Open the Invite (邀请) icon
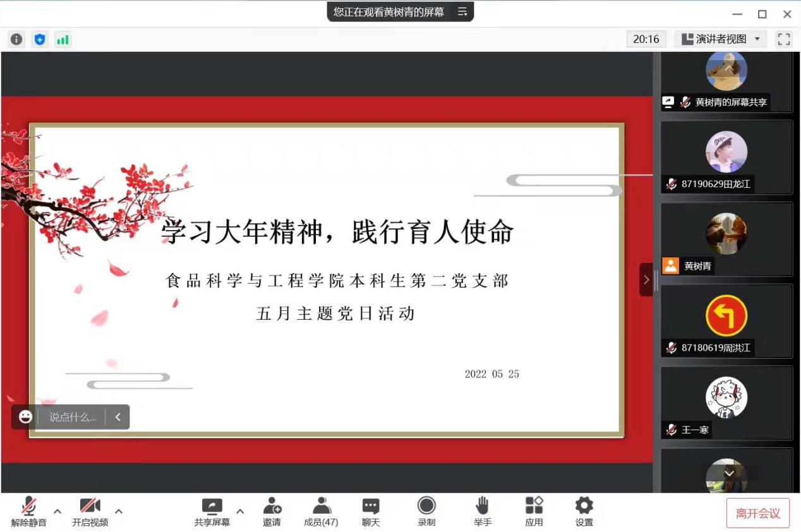Viewport: 801px width, 532px height. (272, 511)
